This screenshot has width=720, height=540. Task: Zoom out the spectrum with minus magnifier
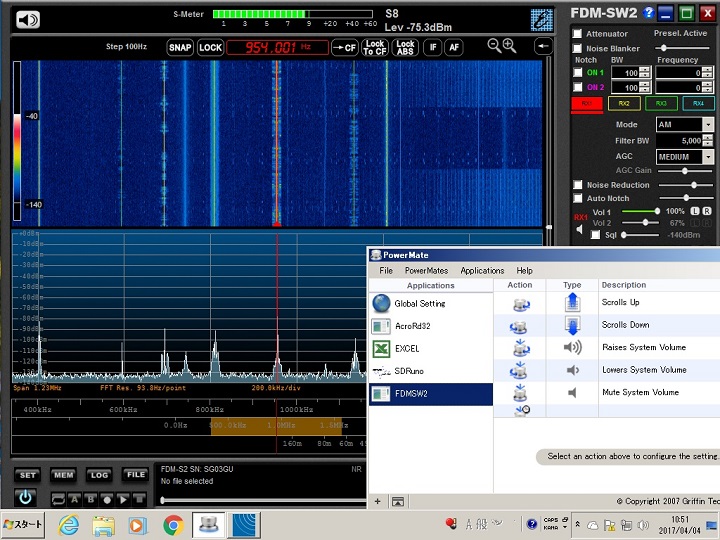point(494,45)
